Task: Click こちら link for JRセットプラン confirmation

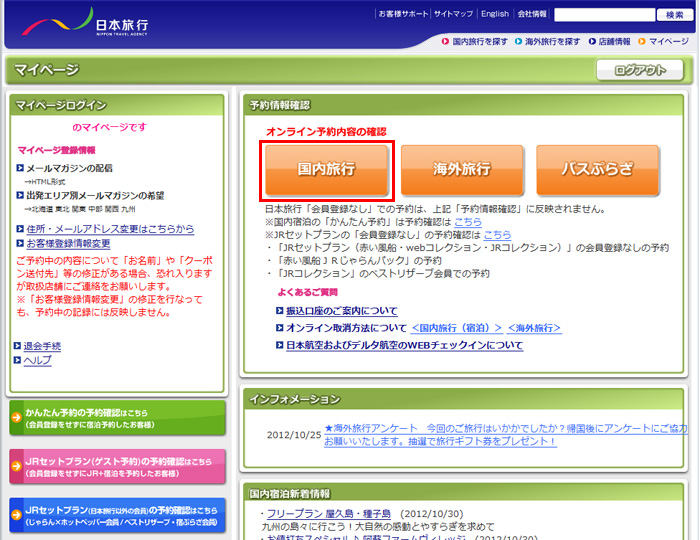Action: [497, 235]
